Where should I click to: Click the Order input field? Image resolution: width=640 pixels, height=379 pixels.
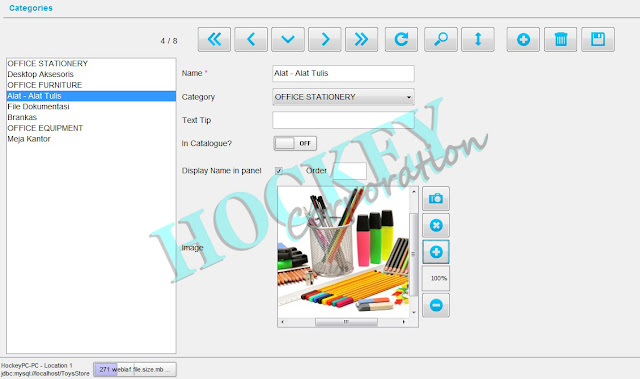[349, 171]
